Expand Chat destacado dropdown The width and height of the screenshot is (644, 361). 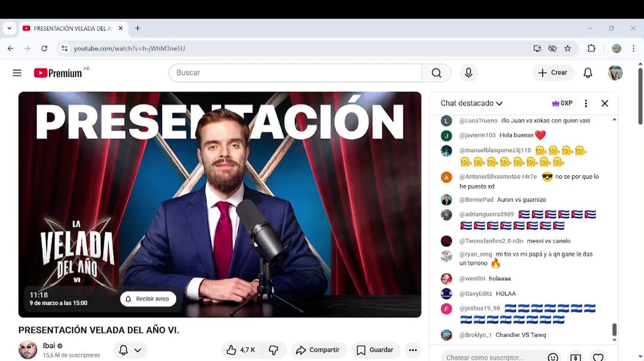pos(471,103)
